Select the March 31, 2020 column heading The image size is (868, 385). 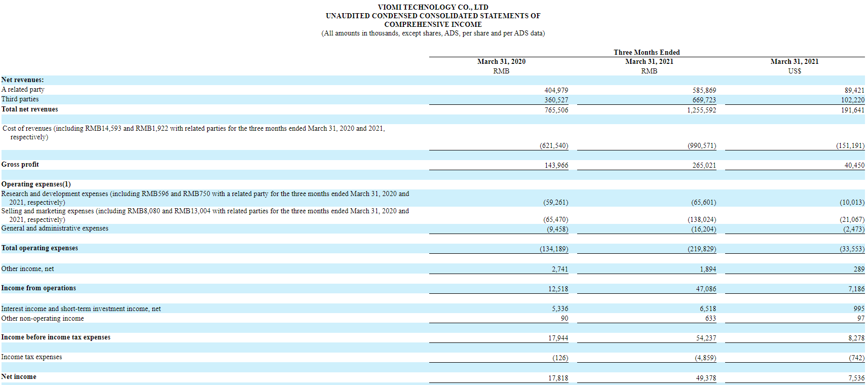[x=501, y=61]
